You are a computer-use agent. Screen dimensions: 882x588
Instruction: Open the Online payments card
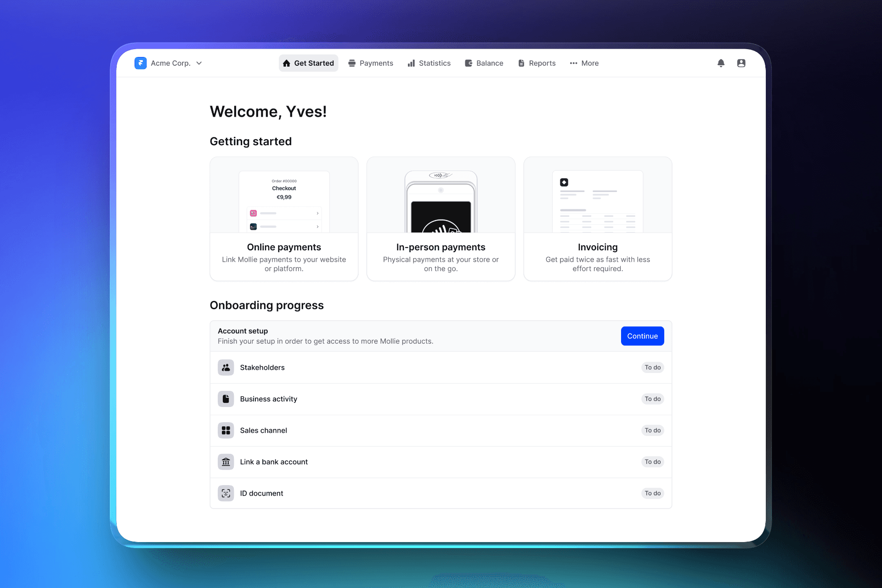point(284,219)
